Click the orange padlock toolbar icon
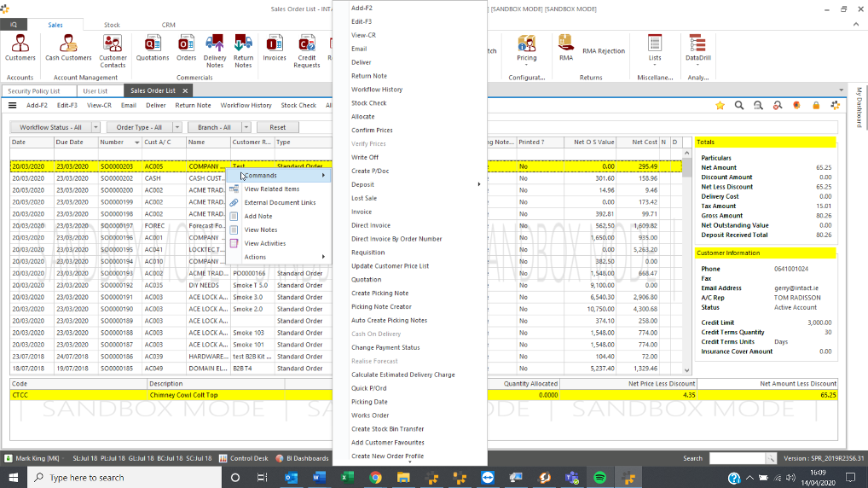The image size is (868, 488). (816, 106)
